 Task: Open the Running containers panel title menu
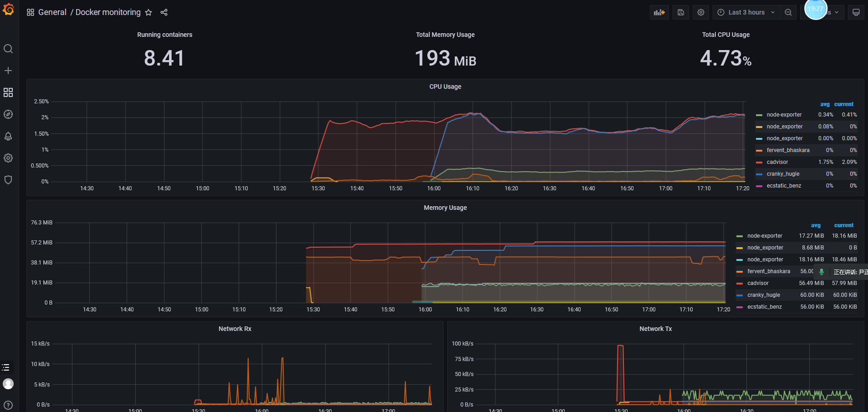coord(164,35)
